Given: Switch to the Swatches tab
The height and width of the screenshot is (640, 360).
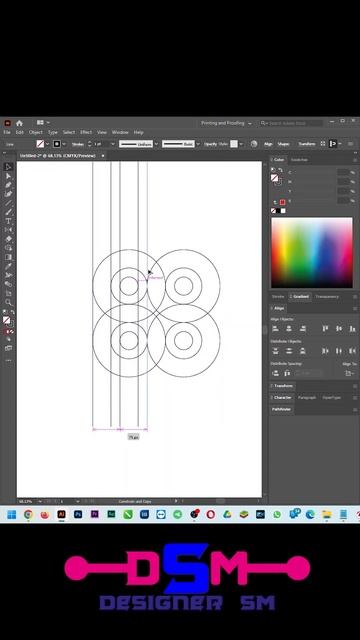Looking at the screenshot, I should pyautogui.click(x=299, y=160).
